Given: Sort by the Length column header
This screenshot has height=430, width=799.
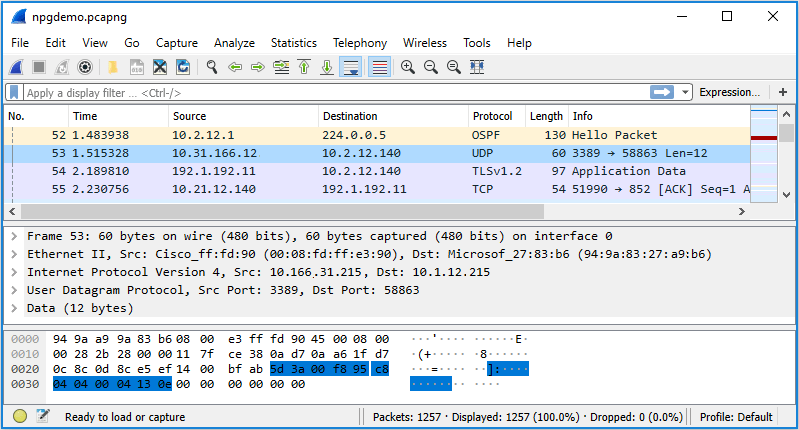Looking at the screenshot, I should coord(546,116).
